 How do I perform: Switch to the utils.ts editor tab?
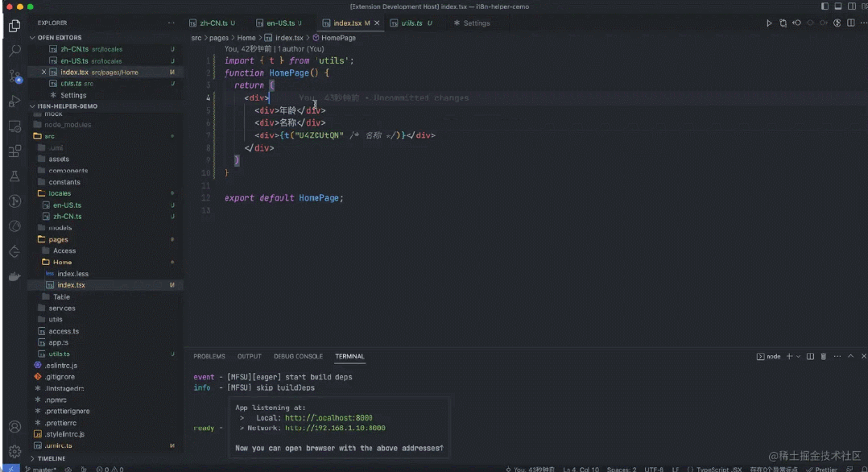[x=411, y=23]
